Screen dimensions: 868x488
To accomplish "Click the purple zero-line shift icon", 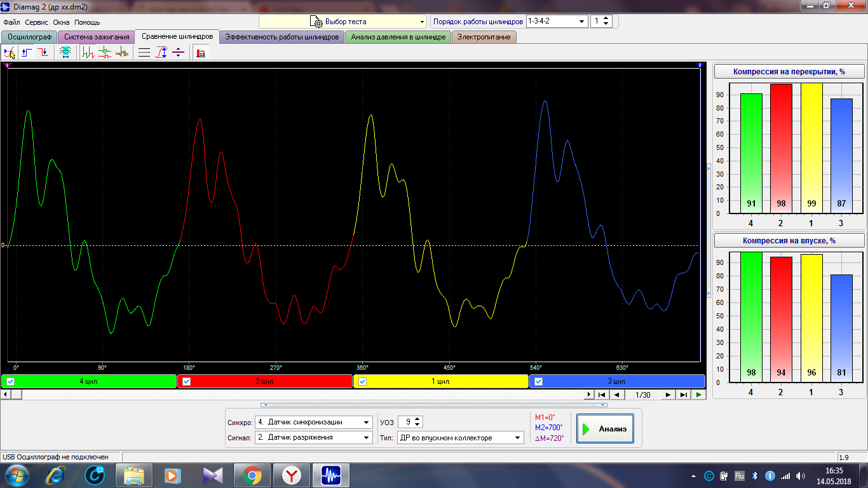I will pyautogui.click(x=178, y=53).
